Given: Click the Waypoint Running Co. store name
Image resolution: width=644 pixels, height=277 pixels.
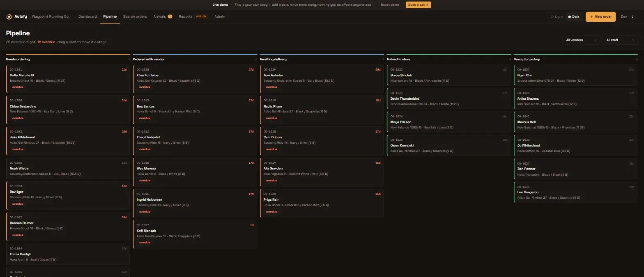Looking at the screenshot, I should tap(51, 17).
